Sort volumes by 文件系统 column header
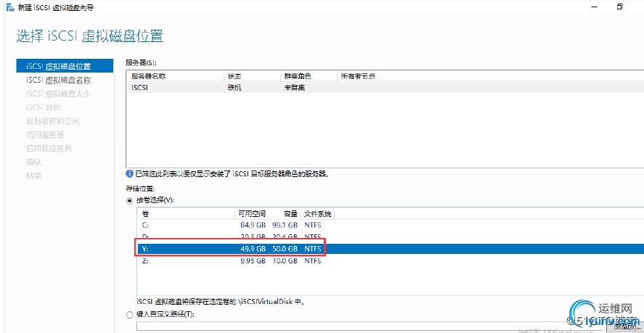Screen dimensions: 644x333 (x=318, y=214)
